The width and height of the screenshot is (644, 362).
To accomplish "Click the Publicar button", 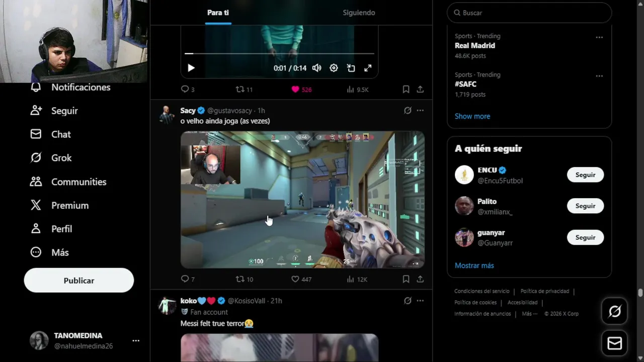I will (x=79, y=281).
